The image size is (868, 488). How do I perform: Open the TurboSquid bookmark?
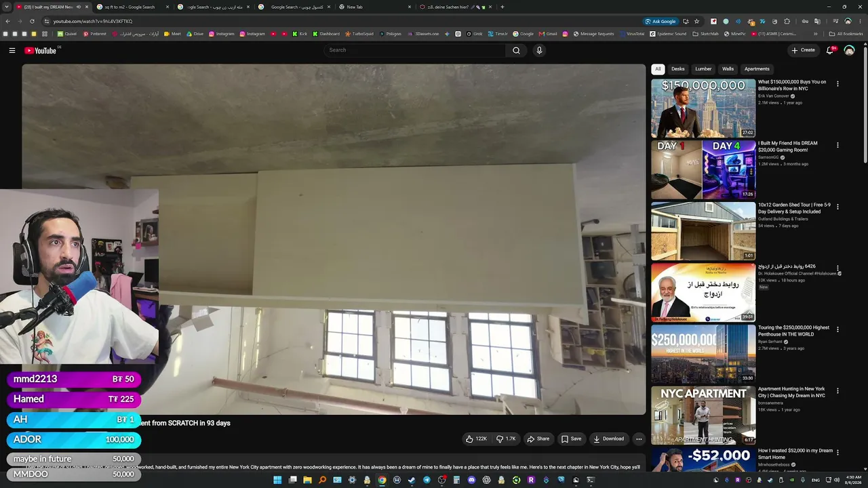pos(359,34)
